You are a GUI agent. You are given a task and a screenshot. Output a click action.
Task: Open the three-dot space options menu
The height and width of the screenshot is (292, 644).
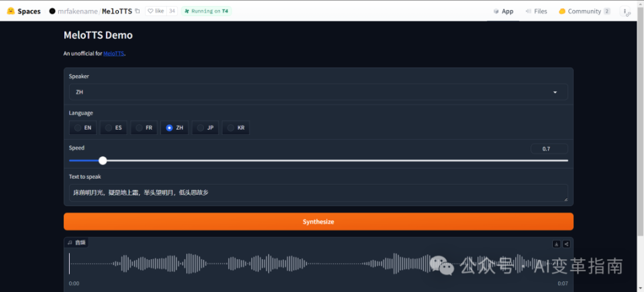625,11
